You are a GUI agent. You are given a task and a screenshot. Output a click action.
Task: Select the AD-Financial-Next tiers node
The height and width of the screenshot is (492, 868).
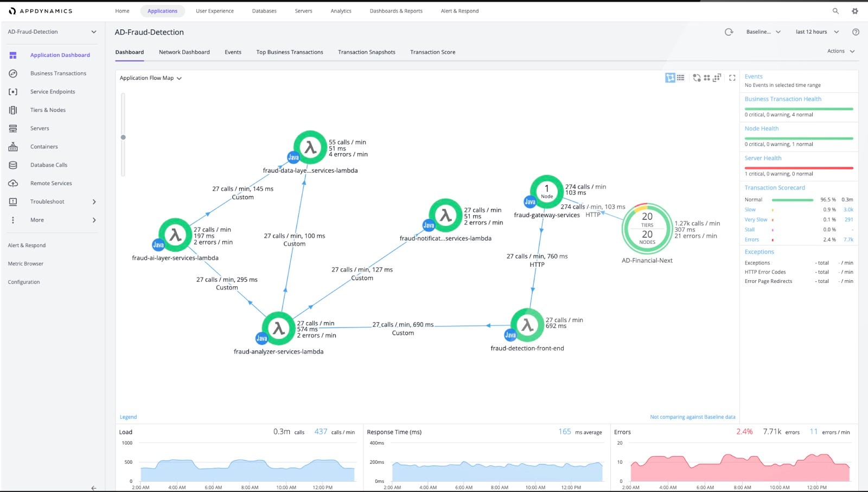coord(647,229)
